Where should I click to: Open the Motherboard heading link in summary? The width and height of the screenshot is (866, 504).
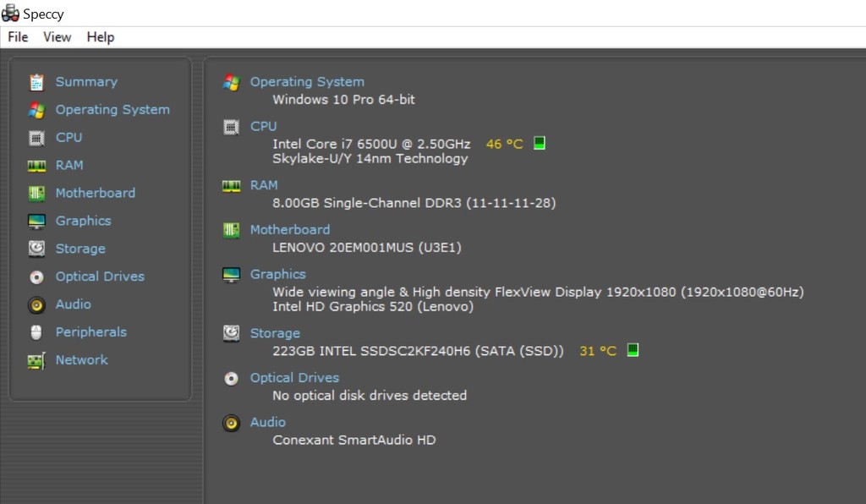click(290, 230)
